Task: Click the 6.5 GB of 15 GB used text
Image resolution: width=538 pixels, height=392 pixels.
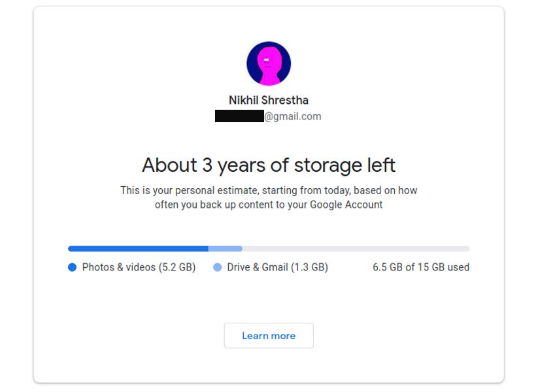Action: point(421,267)
